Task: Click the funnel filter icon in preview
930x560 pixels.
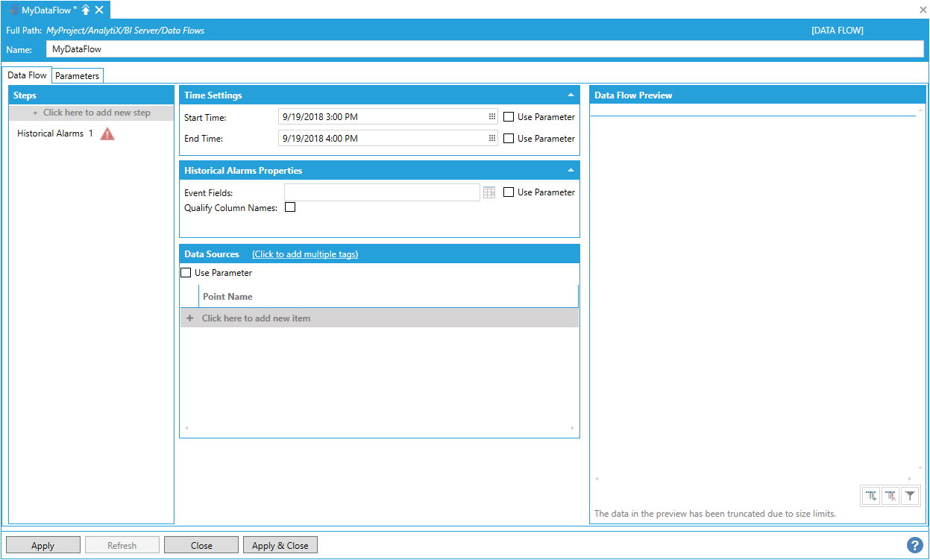Action: pos(910,496)
